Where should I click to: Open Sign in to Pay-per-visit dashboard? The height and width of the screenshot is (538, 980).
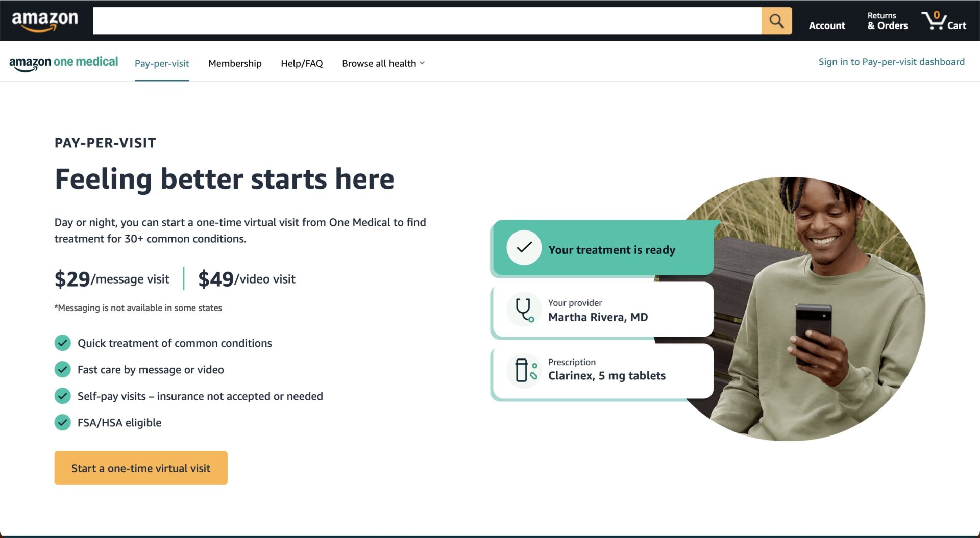tap(891, 61)
